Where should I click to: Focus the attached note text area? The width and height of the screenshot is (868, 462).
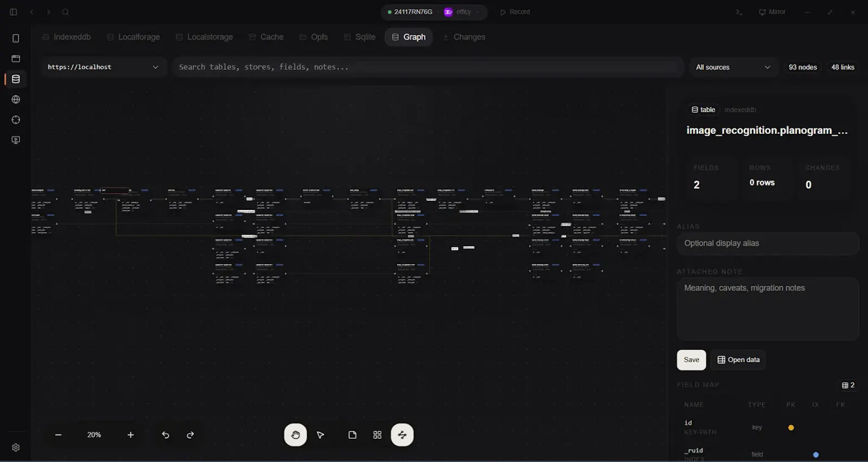(768, 309)
